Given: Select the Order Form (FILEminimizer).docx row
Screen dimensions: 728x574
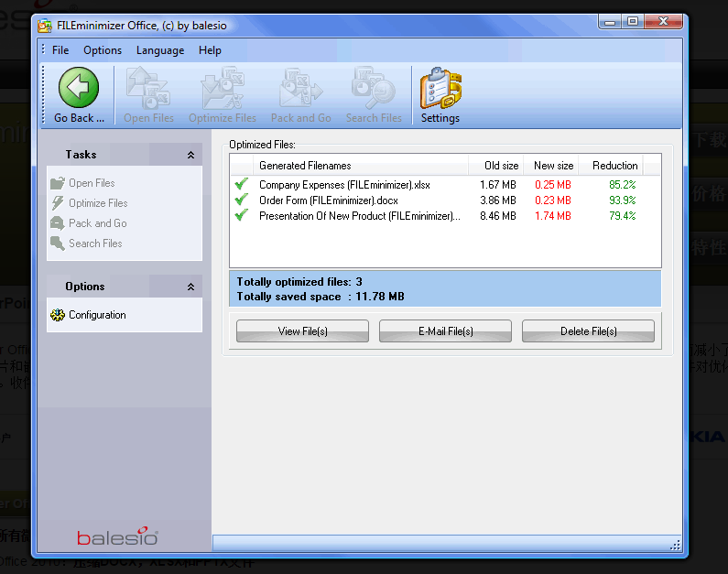Looking at the screenshot, I should [x=445, y=200].
